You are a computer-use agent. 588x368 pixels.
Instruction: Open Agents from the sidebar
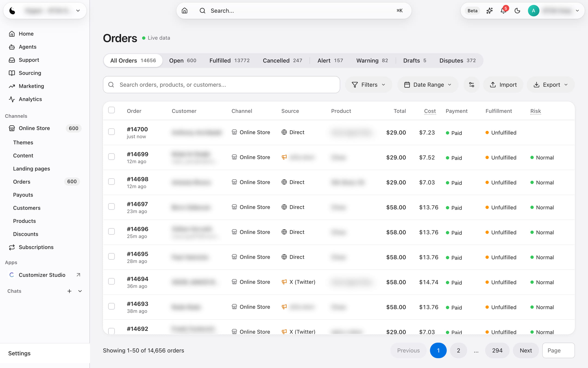click(x=27, y=47)
